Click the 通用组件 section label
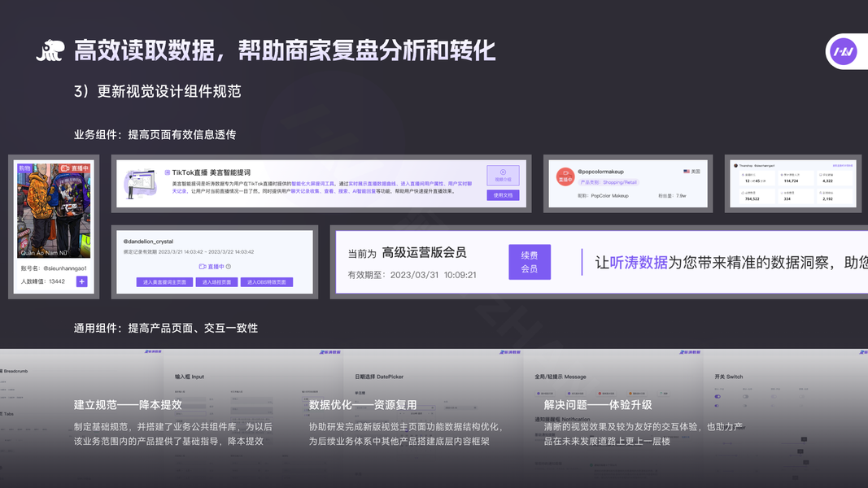 click(166, 328)
